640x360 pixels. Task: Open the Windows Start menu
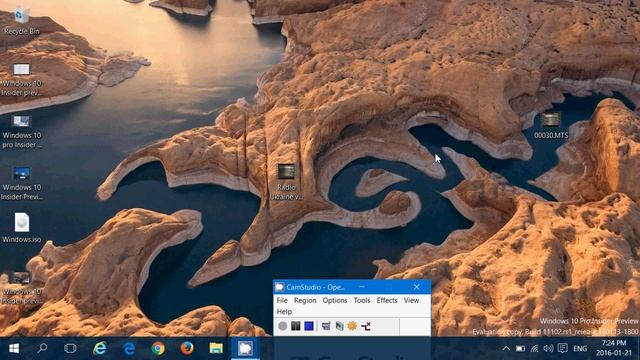coord(14,348)
